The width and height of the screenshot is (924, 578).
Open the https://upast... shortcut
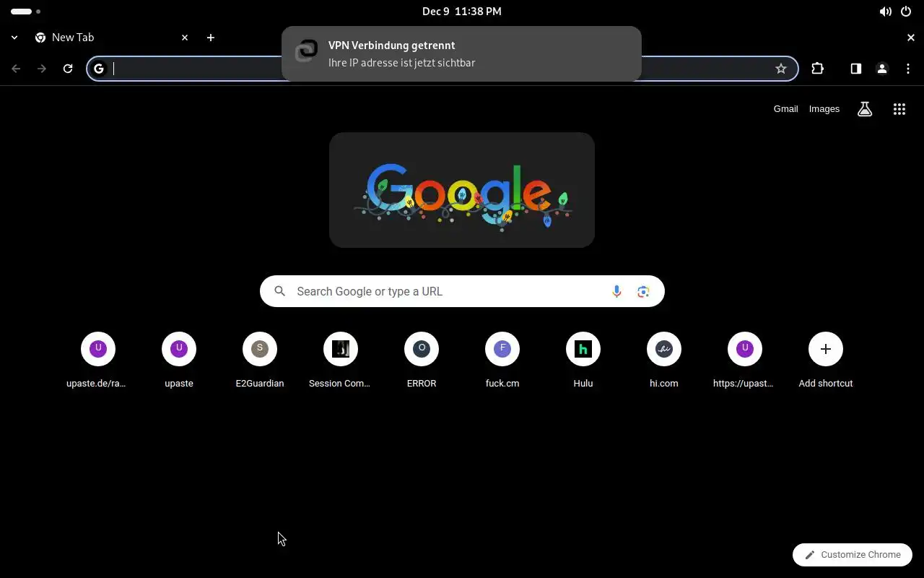coord(745,361)
